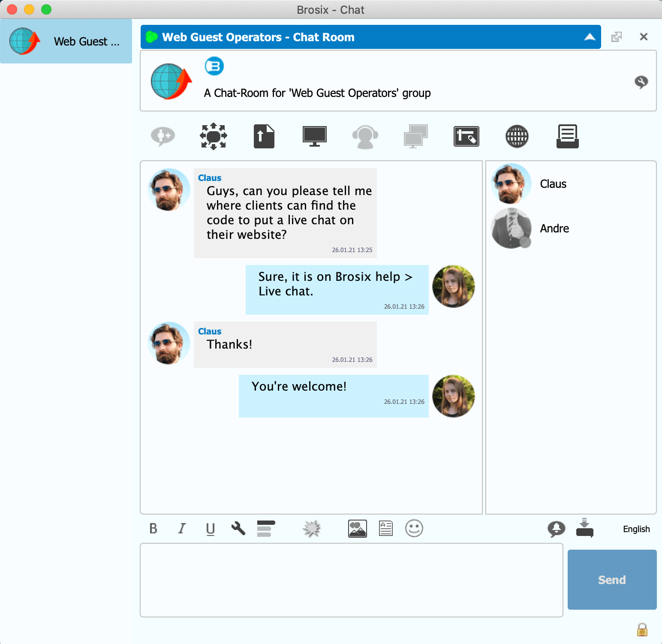Click the broadcast message icon

point(213,136)
